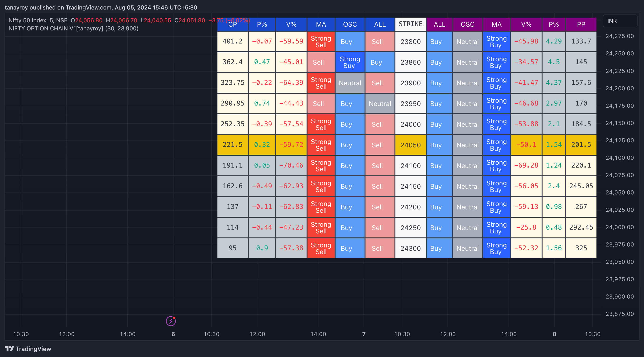Click the 221.5 highlighted call price
This screenshot has height=357, width=644.
point(232,145)
